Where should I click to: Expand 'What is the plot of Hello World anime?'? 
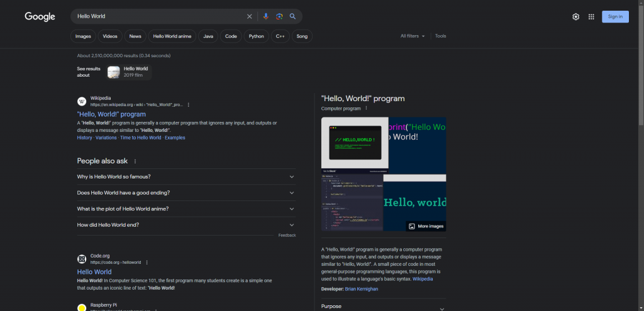[186, 209]
